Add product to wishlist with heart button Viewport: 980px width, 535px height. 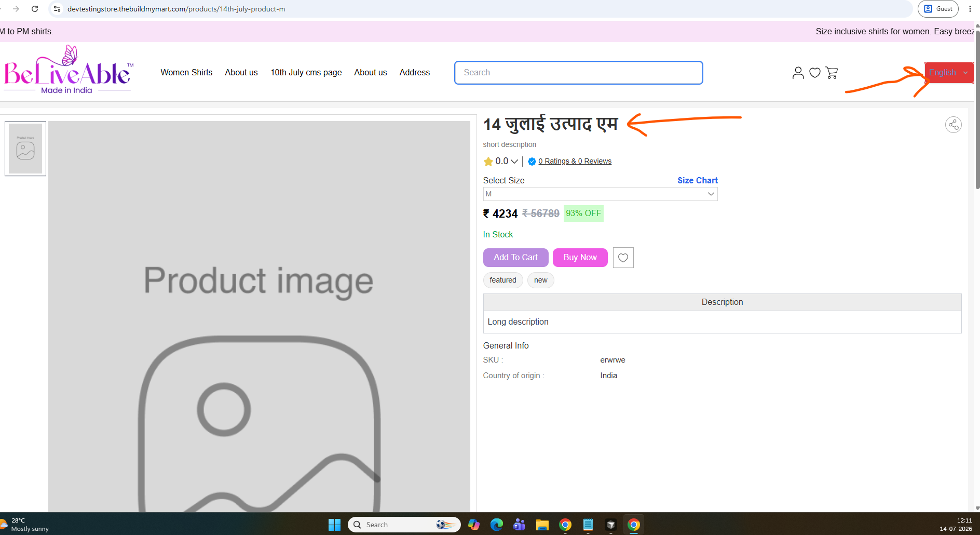click(x=623, y=258)
